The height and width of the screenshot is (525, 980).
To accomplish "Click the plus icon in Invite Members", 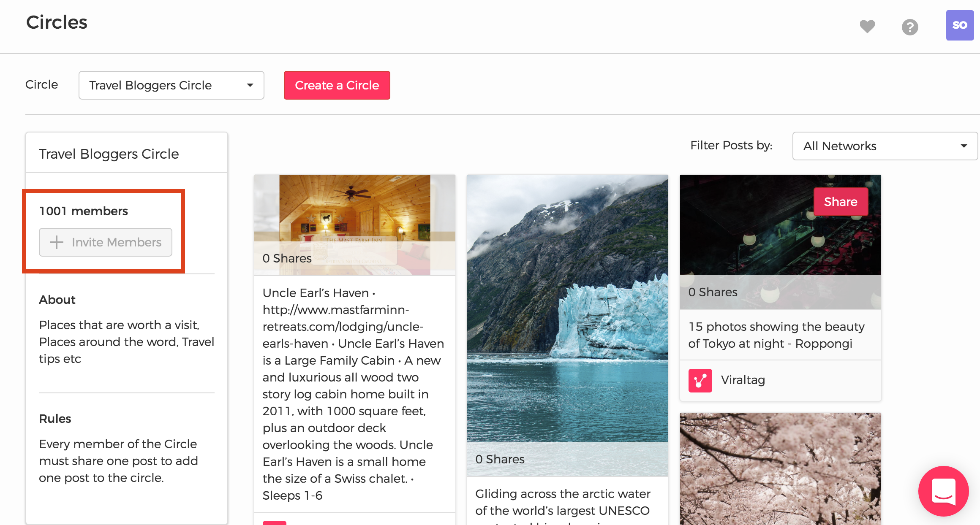I will tap(57, 242).
